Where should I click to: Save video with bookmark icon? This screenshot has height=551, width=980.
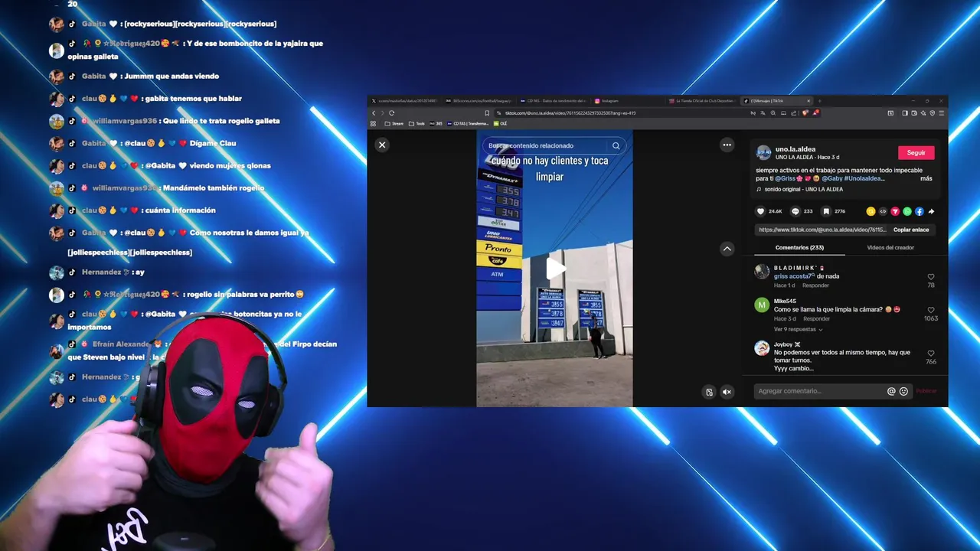[x=826, y=211]
